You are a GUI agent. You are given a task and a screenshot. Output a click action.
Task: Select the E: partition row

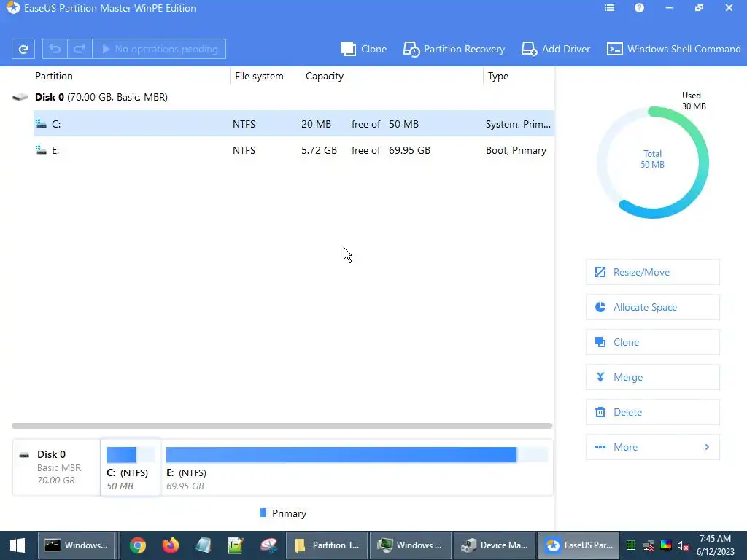(293, 150)
